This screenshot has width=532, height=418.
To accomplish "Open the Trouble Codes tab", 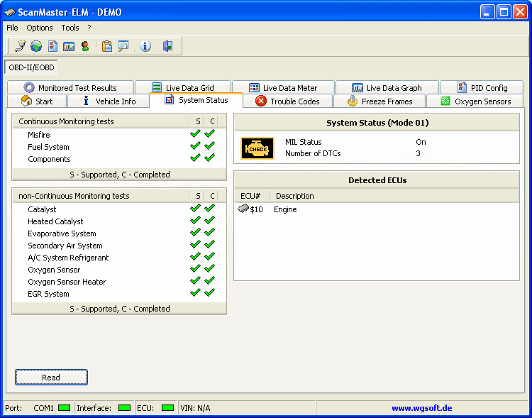I will [x=288, y=101].
